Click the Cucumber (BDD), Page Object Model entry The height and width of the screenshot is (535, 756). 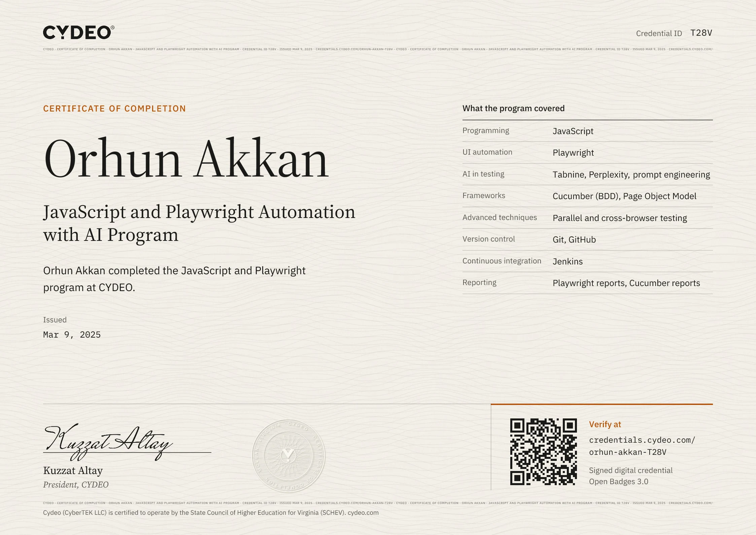click(624, 196)
